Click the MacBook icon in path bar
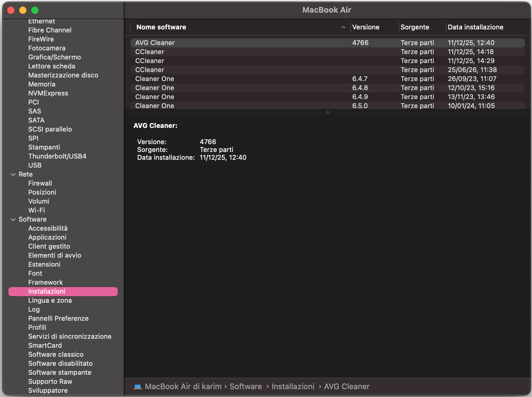 (x=138, y=386)
